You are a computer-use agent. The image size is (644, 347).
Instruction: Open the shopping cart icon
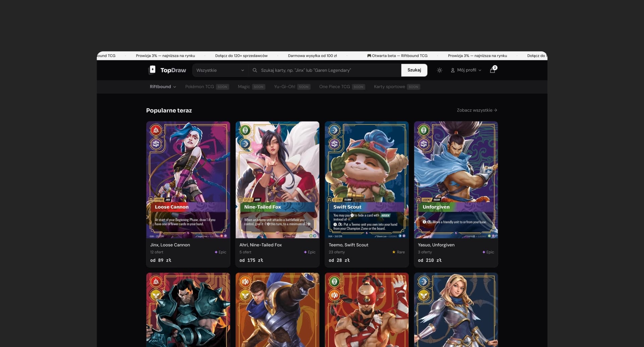(492, 70)
